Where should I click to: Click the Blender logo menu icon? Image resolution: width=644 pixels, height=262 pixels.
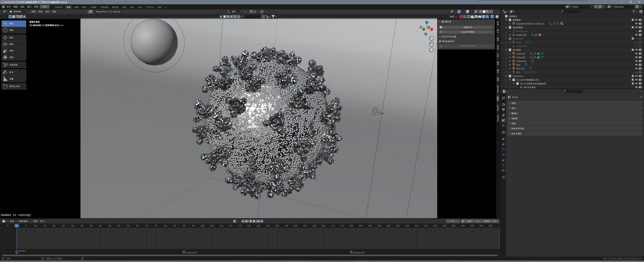(3, 7)
